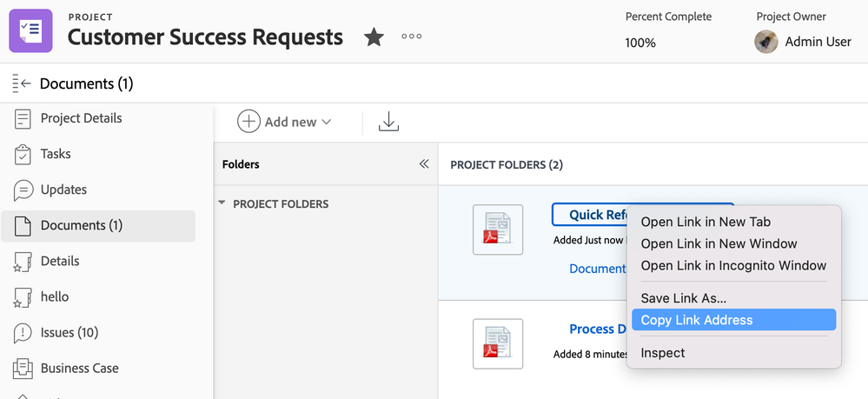The height and width of the screenshot is (399, 868).
Task: Click the Admin User avatar
Action: (765, 42)
